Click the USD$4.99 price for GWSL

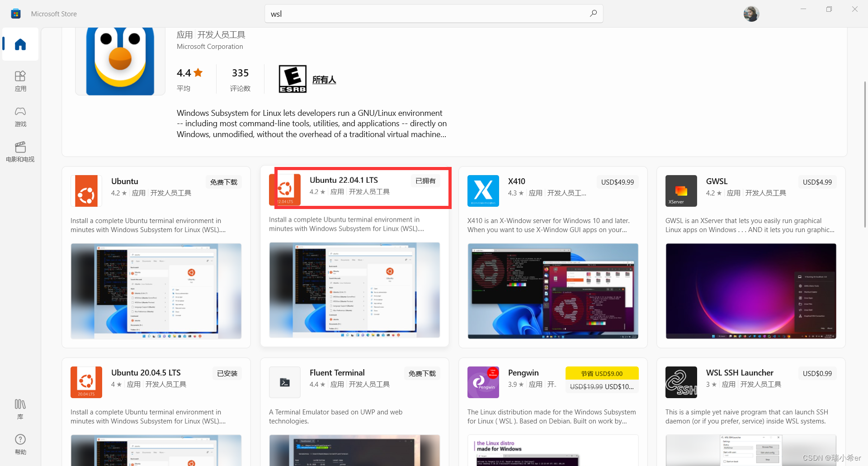817,182
